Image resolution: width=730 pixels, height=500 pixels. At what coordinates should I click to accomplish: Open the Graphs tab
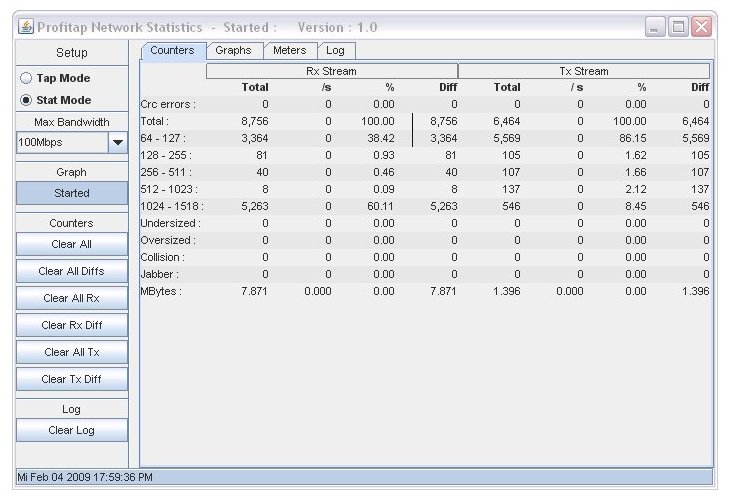234,50
